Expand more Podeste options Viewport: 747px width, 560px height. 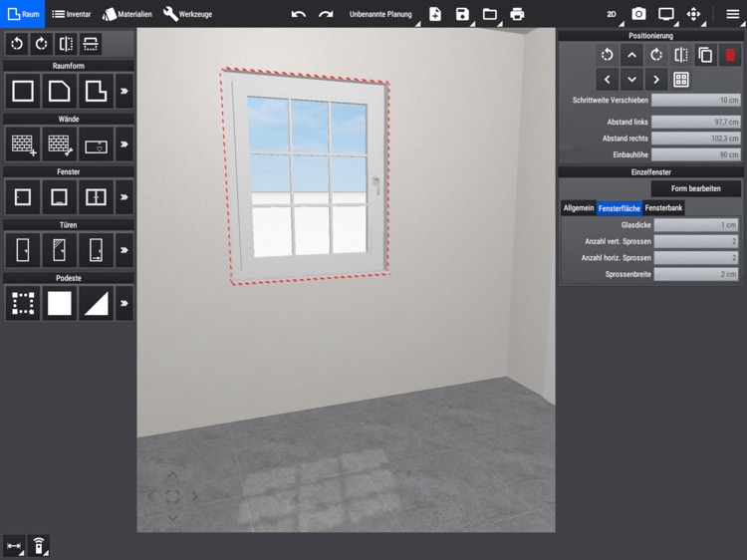coord(124,303)
